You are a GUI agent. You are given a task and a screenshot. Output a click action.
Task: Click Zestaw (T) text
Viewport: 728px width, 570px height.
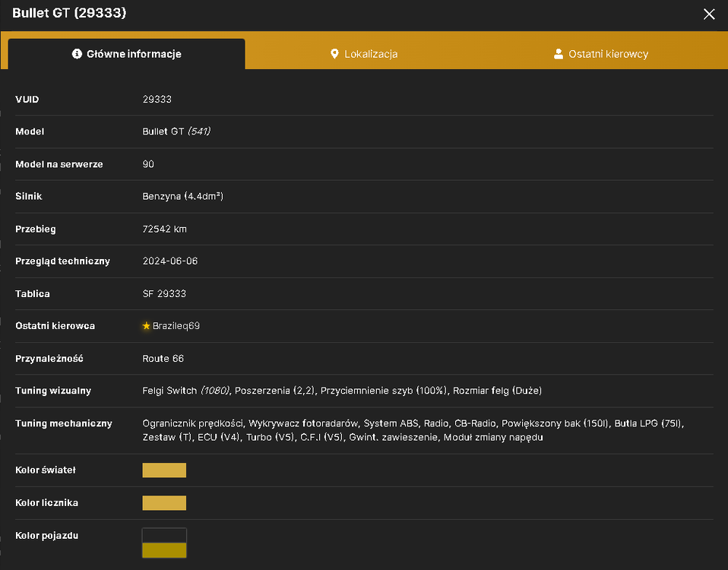pyautogui.click(x=168, y=437)
